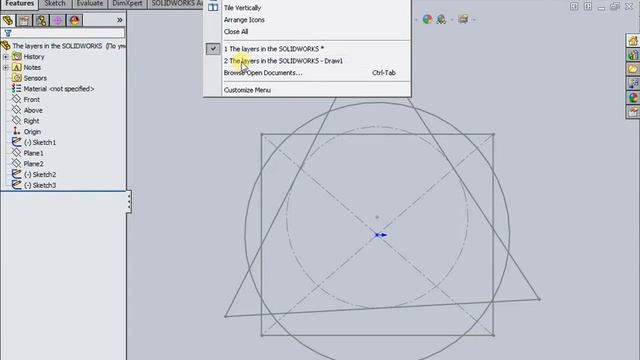The image size is (640, 360).
Task: Switch to the Sketch tab
Action: [55, 4]
